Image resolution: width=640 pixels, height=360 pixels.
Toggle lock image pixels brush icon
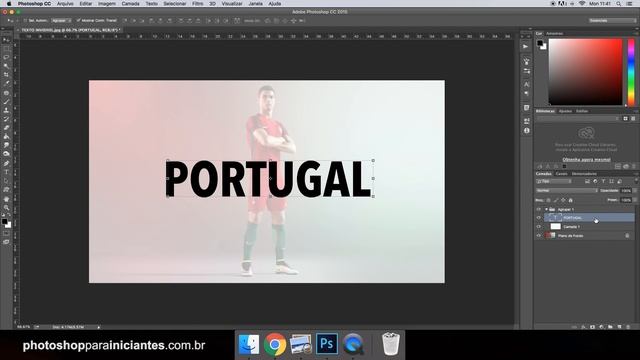pyautogui.click(x=556, y=200)
